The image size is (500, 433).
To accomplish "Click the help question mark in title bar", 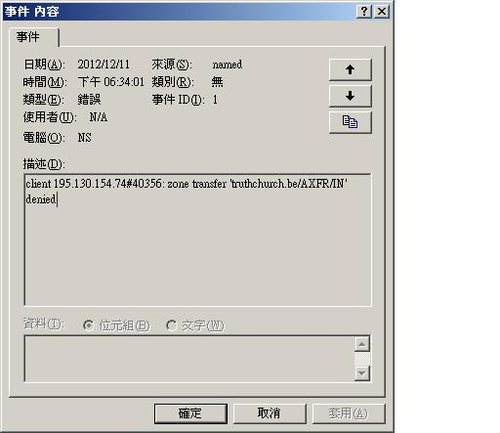I will pyautogui.click(x=364, y=12).
